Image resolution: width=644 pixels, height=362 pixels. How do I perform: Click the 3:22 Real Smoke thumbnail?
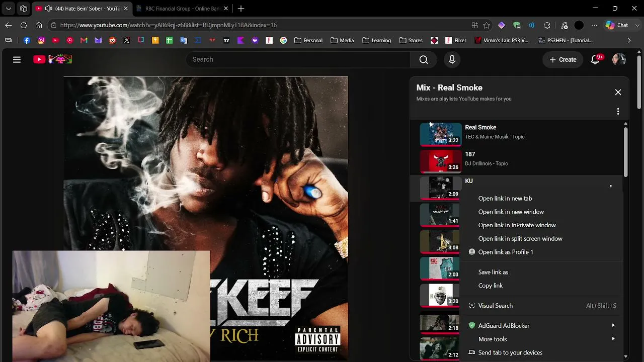(x=441, y=134)
